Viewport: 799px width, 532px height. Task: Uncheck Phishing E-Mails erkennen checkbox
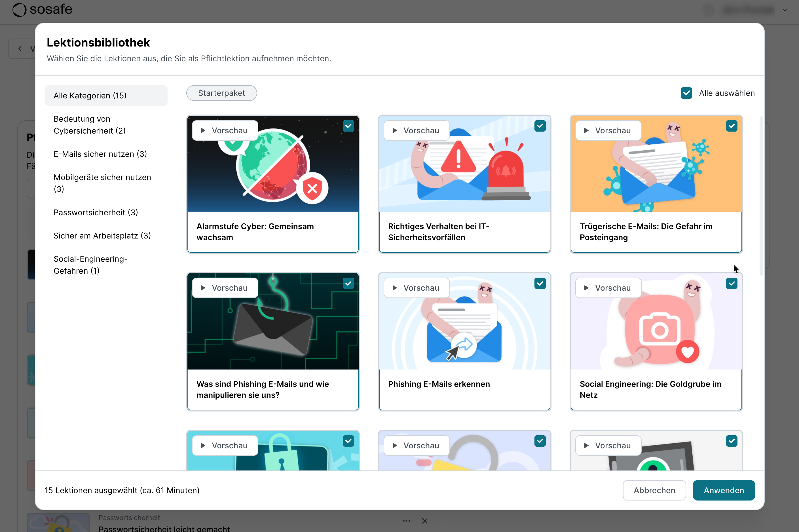540,283
